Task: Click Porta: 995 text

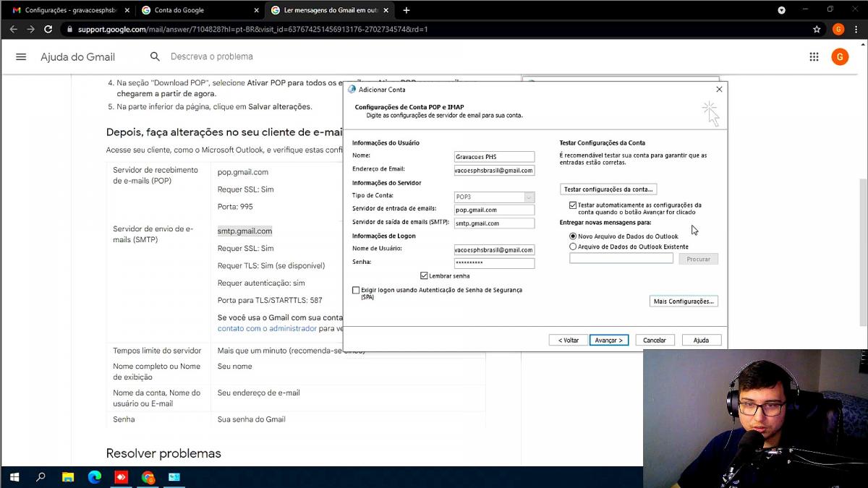Action: pos(235,207)
